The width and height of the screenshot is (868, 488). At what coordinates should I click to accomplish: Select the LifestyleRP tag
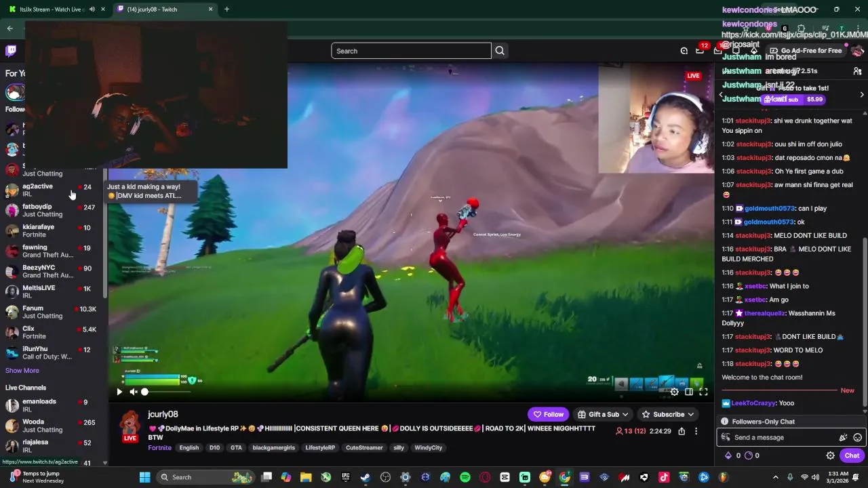tap(320, 448)
